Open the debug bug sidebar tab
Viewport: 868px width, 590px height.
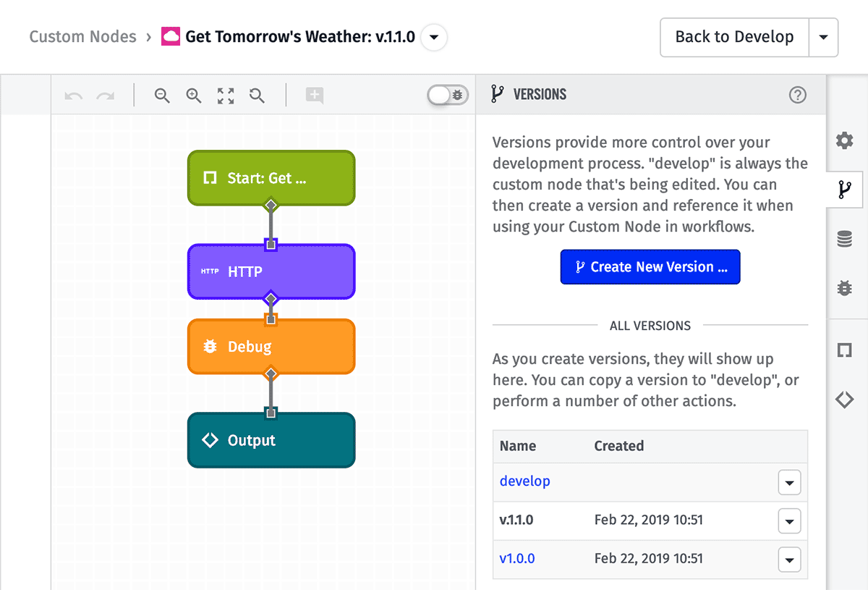click(844, 288)
